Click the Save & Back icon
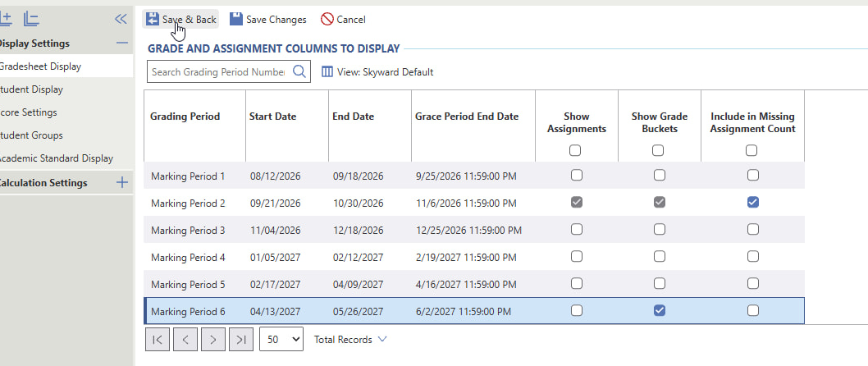 pyautogui.click(x=153, y=20)
